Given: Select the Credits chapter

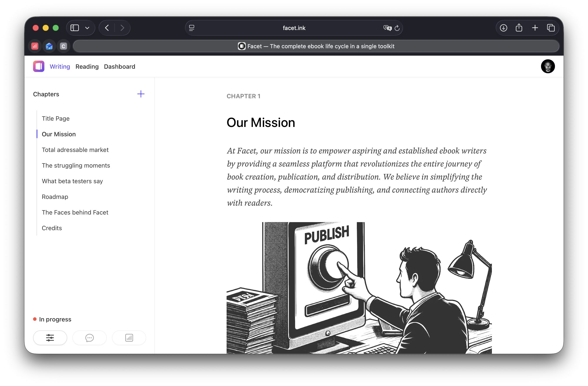Looking at the screenshot, I should [52, 228].
